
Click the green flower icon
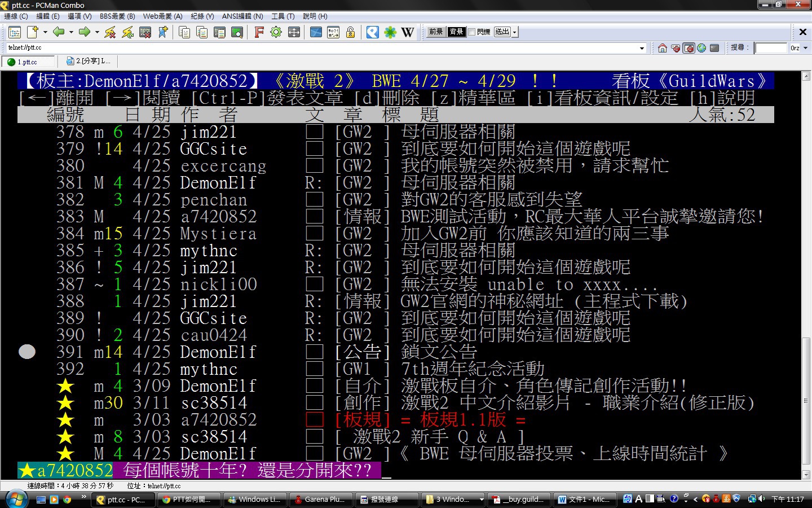[390, 32]
